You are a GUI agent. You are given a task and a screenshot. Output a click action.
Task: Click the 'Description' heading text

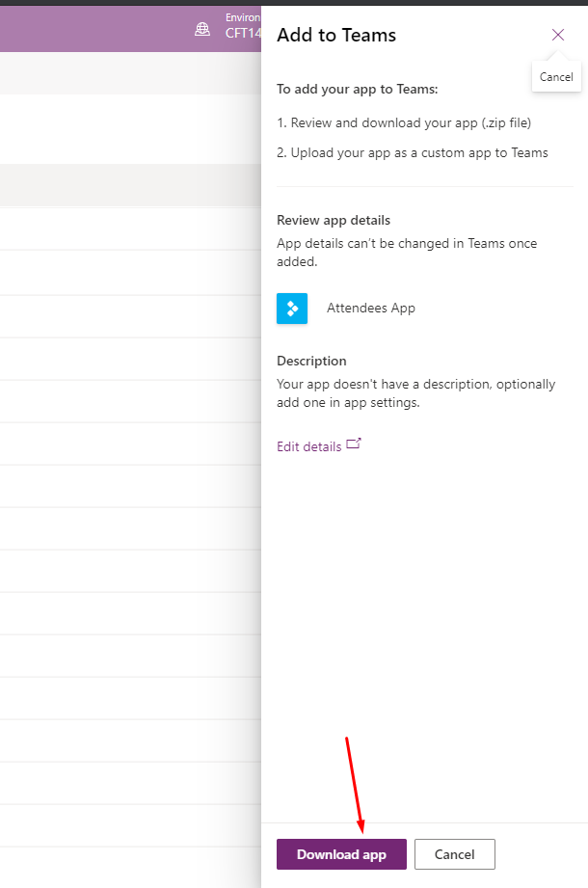click(x=311, y=362)
